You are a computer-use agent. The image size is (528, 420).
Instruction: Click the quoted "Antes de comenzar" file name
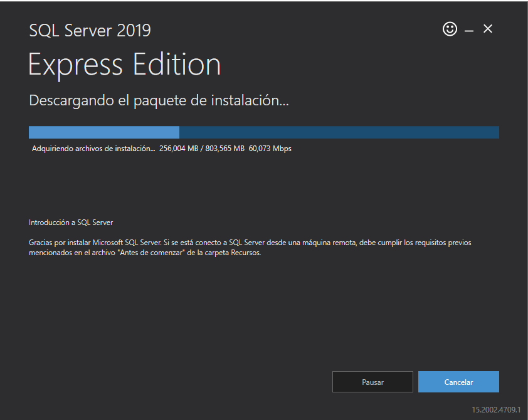[x=152, y=253]
